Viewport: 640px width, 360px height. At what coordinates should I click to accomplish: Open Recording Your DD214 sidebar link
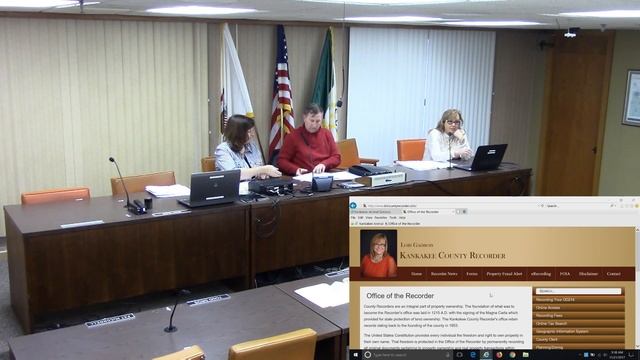pos(578,300)
